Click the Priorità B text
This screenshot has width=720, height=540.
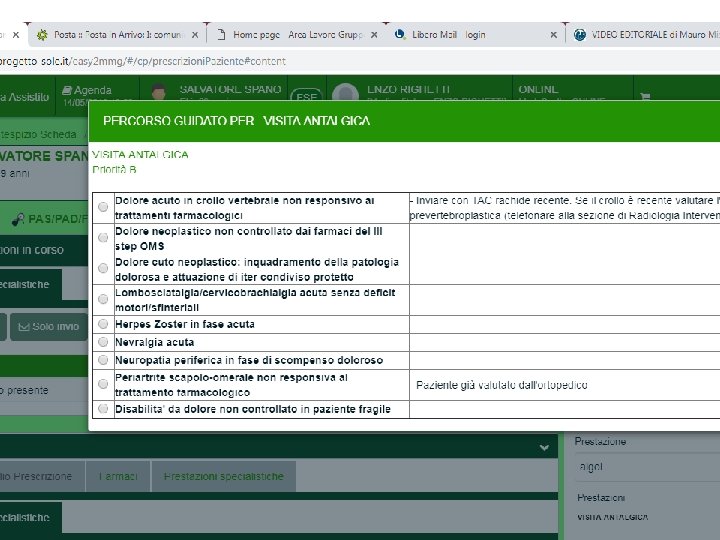(114, 169)
